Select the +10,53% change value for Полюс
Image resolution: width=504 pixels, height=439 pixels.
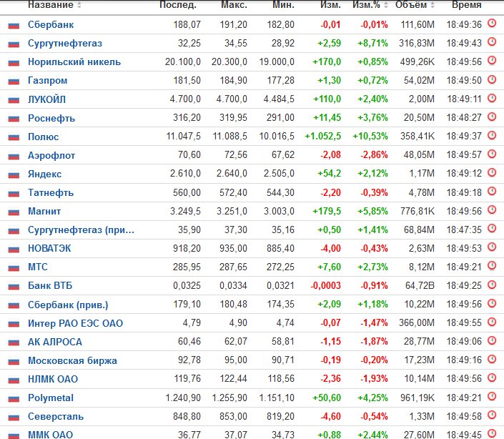tap(370, 137)
